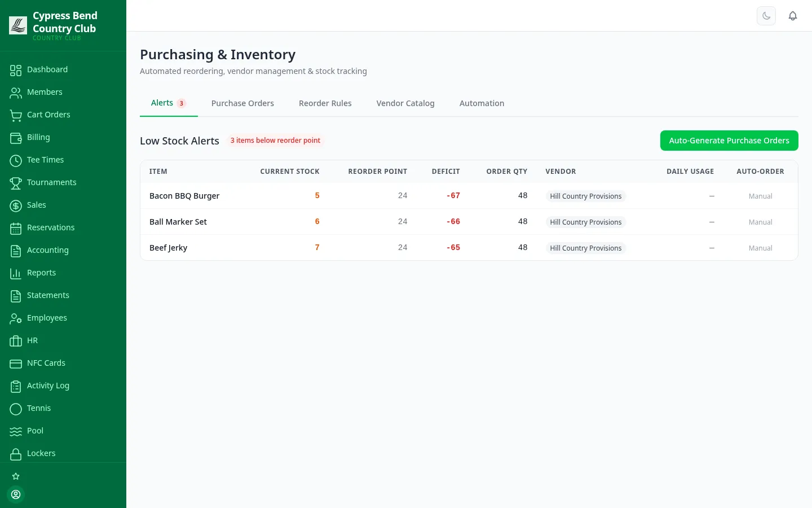Click the Deficit column header

click(446, 172)
